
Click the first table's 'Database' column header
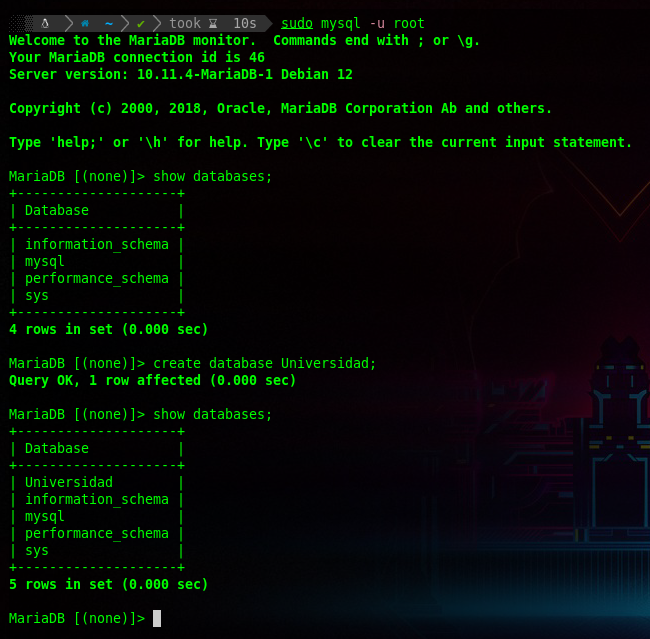click(56, 210)
